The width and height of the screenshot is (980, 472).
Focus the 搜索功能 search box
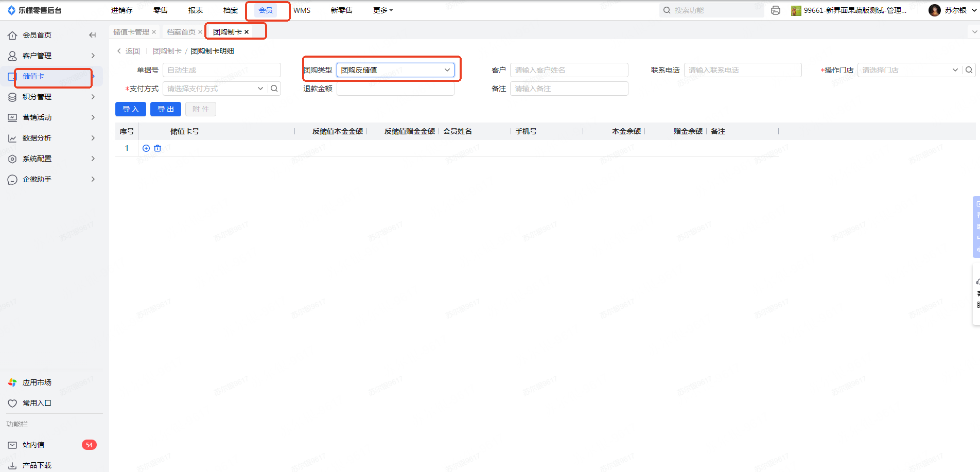click(712, 10)
